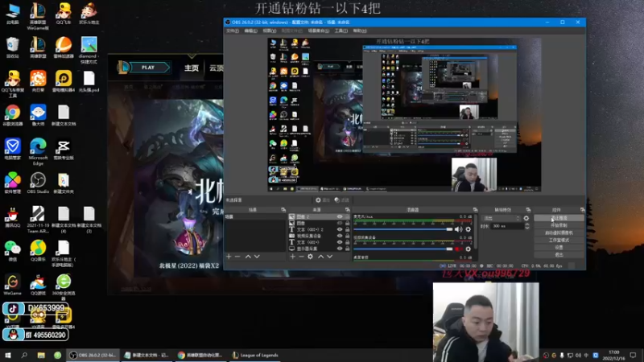Open 雷电模拟器4 desktop shortcut
644x362 pixels.
[x=64, y=81]
